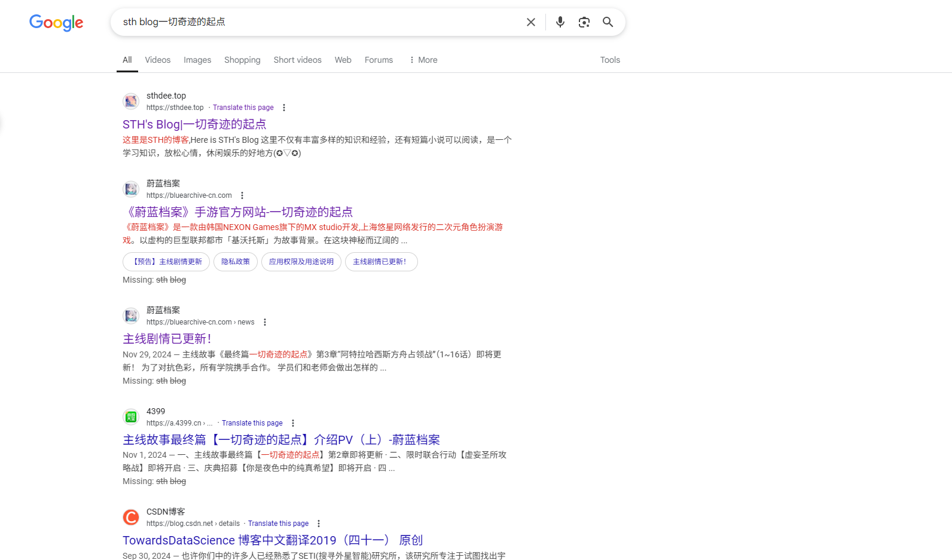Click sthdee.top site favicon
Screen dimensions: 952x560
pyautogui.click(x=131, y=101)
